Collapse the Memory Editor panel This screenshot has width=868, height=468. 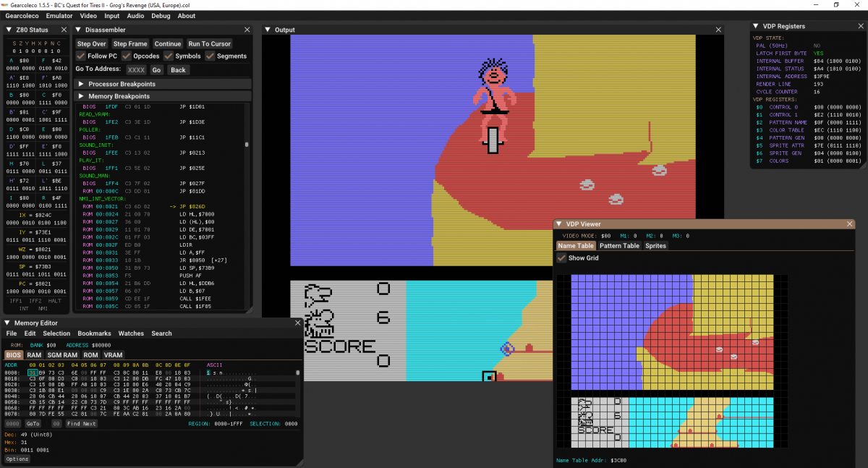click(8, 323)
